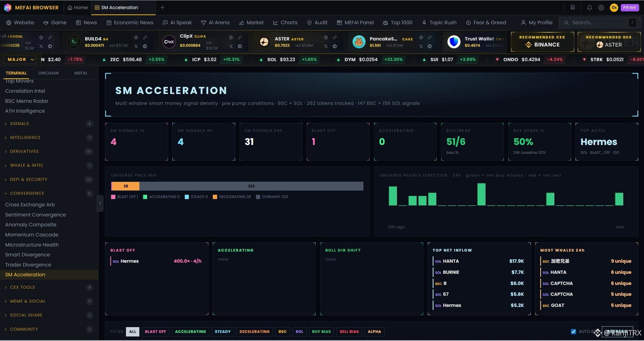
Task: Switch to the ONCHAIN sidebar tab
Action: [48, 73]
